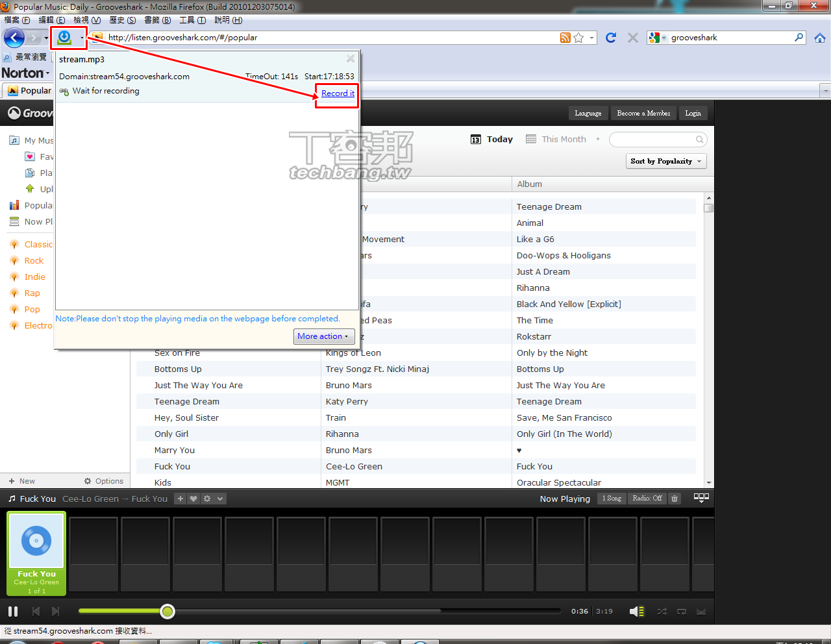831x644 pixels.
Task: Turn Radio mode on
Action: [647, 499]
